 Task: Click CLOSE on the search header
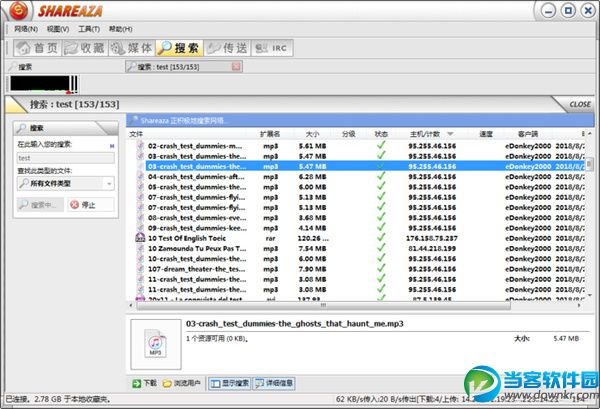[580, 104]
